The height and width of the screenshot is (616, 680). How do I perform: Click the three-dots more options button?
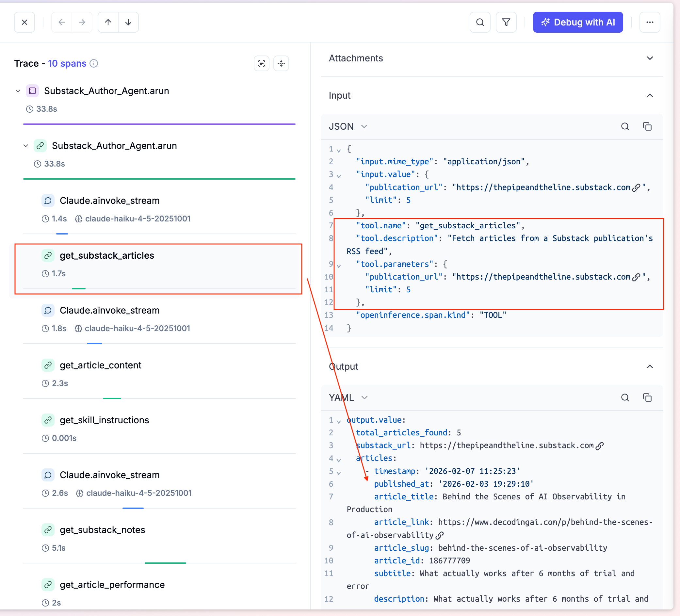pyautogui.click(x=649, y=22)
